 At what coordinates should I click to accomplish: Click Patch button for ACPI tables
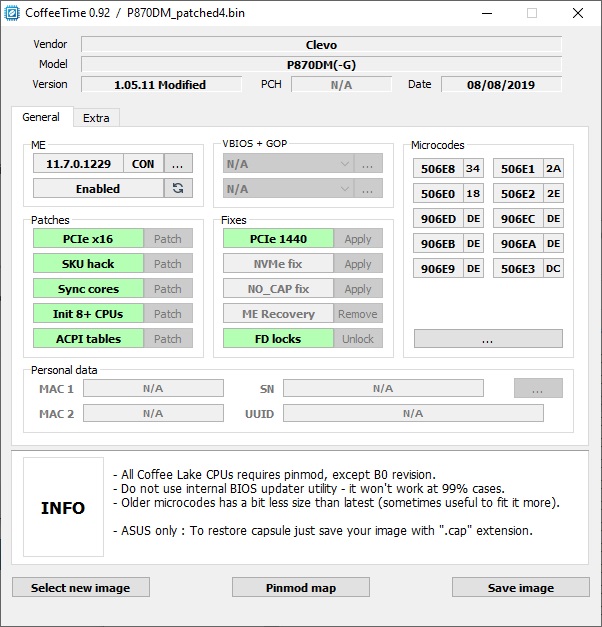pyautogui.click(x=168, y=338)
